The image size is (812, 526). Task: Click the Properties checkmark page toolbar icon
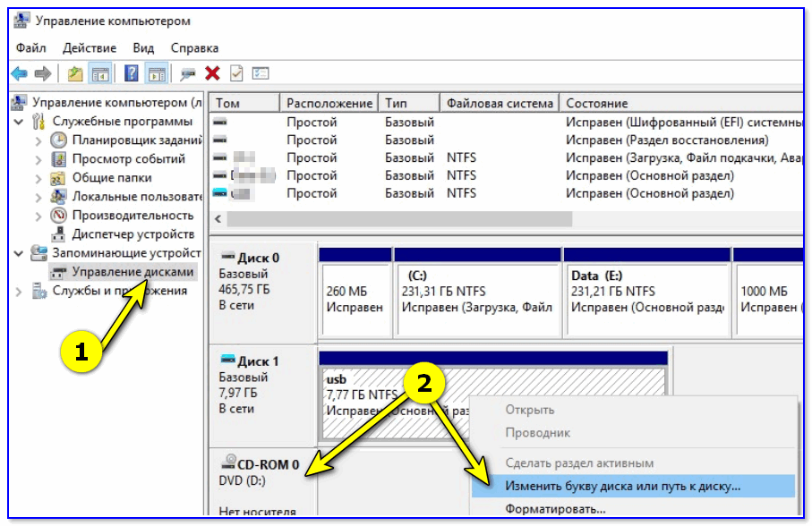coord(236,73)
